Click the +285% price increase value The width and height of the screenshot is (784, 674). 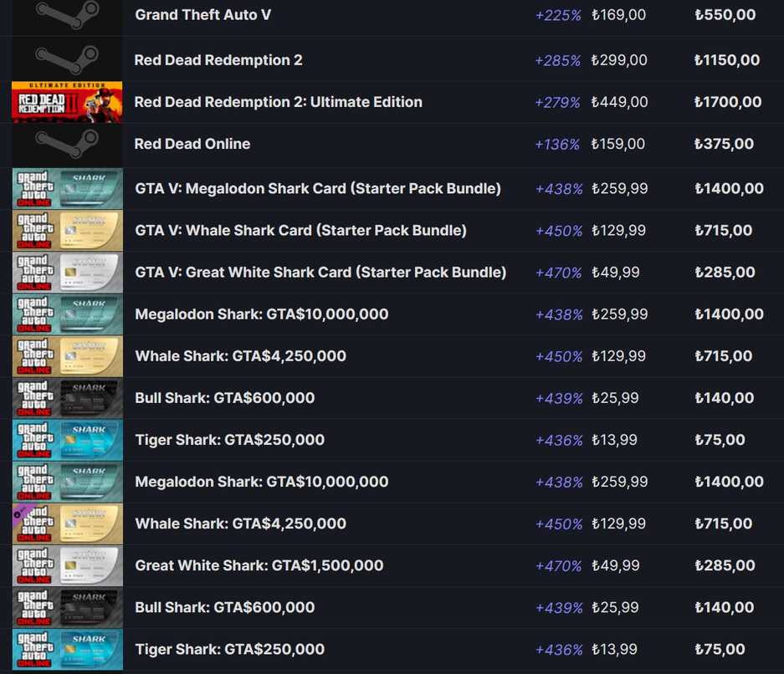click(557, 60)
